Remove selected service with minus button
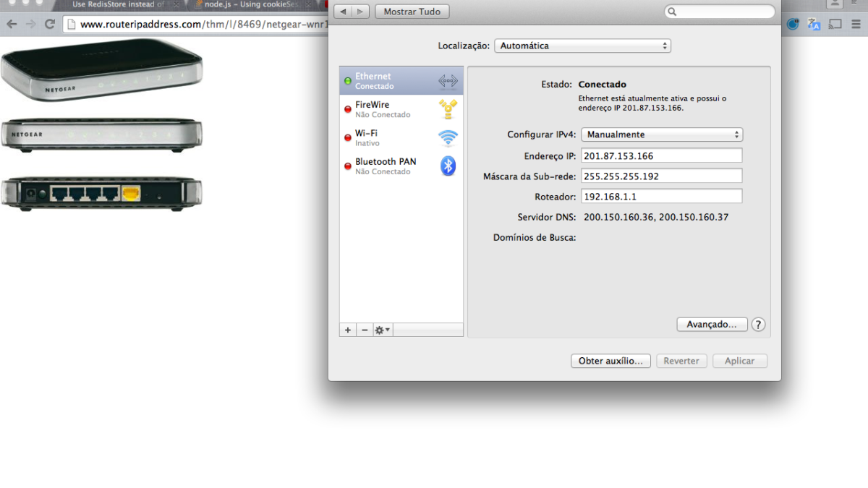Viewport: 868px width, 488px height. (365, 330)
